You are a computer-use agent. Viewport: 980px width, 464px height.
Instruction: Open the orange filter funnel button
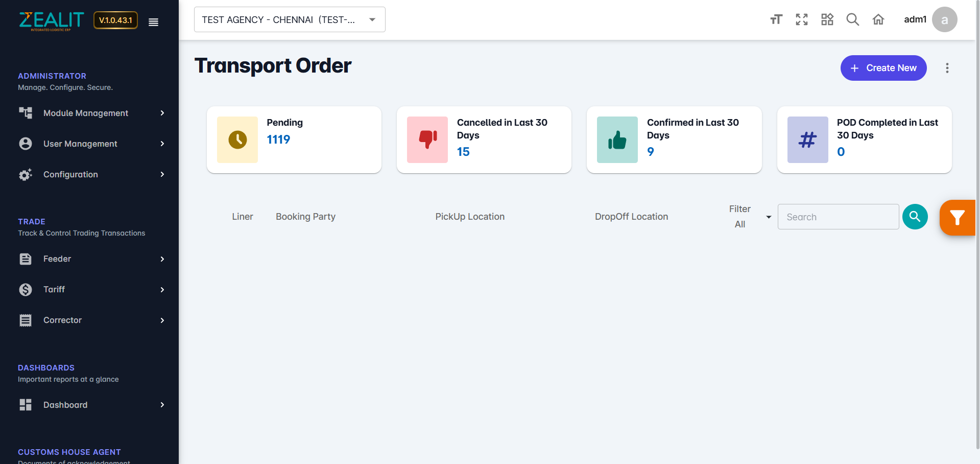tap(957, 218)
